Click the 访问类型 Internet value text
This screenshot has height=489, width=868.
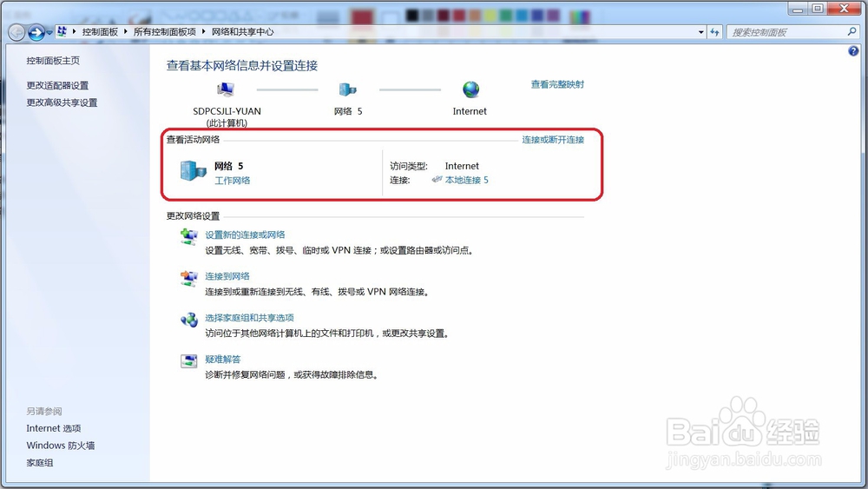462,166
